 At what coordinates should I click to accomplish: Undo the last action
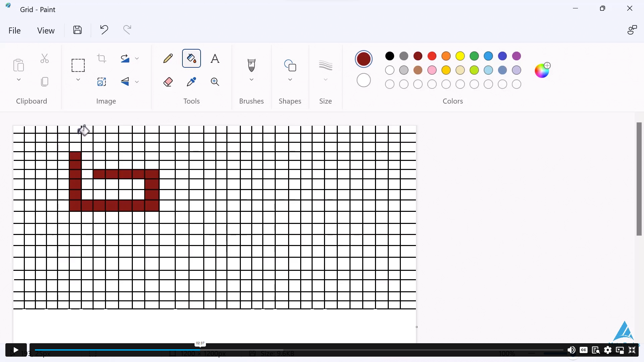[104, 30]
